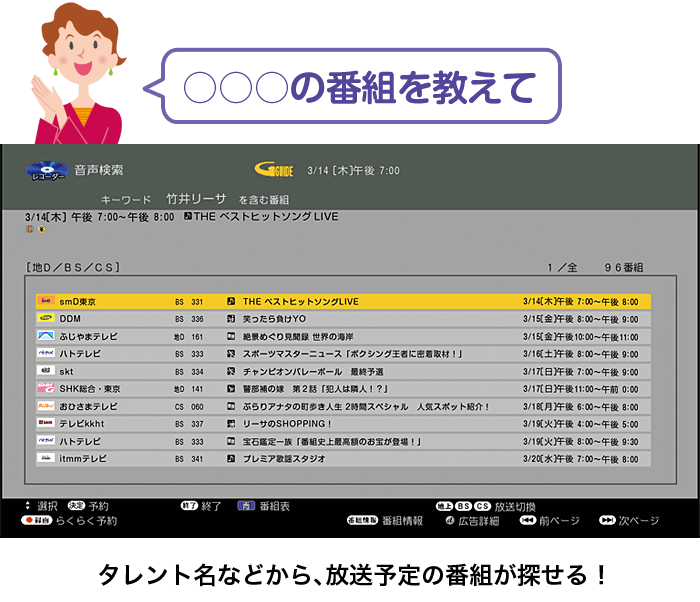Click the おひさまテレビ channel logo
The width and height of the screenshot is (700, 602).
(x=46, y=406)
